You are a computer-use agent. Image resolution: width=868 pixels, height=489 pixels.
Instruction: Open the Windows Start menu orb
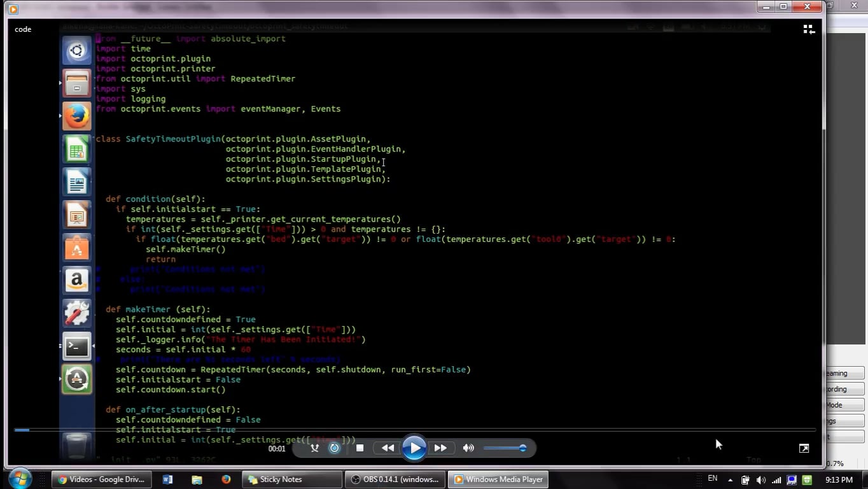click(20, 479)
